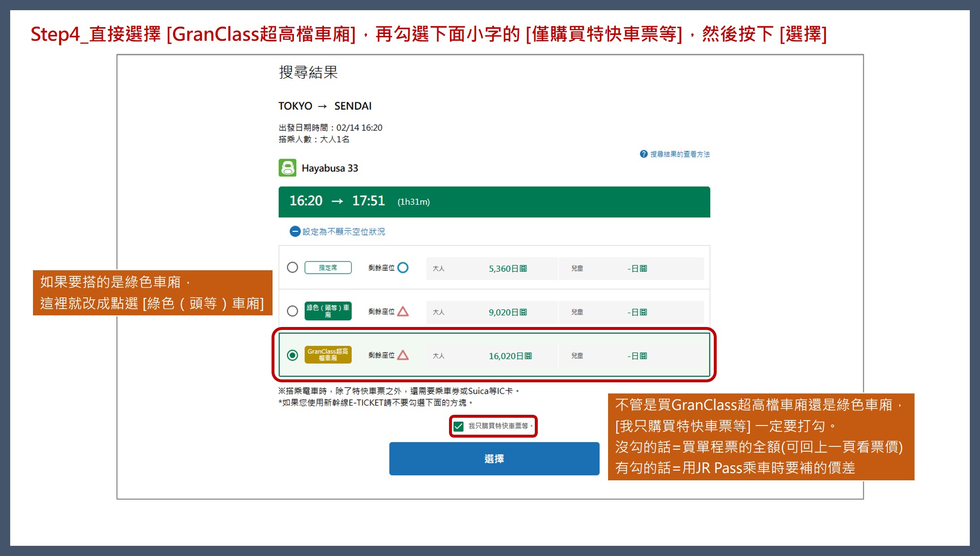This screenshot has height=556, width=980.
Task: Click the green 16:20 → 17:51 time banner
Action: 494,201
